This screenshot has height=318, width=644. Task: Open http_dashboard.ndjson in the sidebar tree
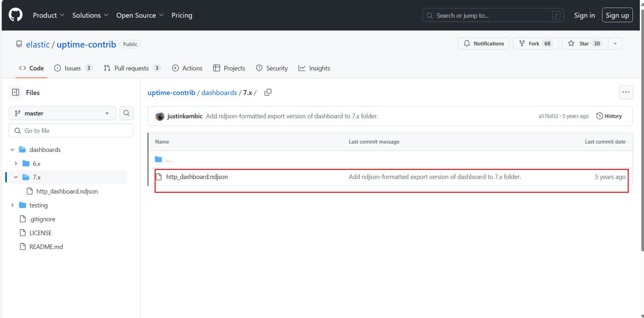67,191
